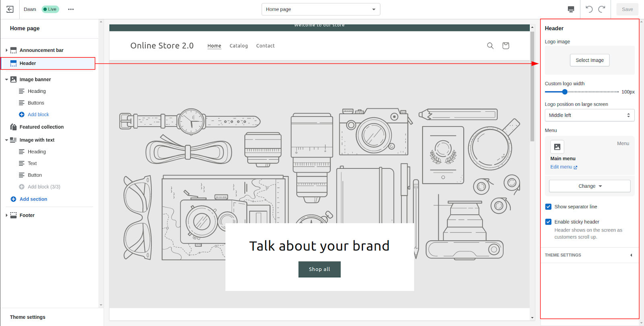Open the Home page template dropdown
This screenshot has width=644, height=326.
[x=321, y=9]
